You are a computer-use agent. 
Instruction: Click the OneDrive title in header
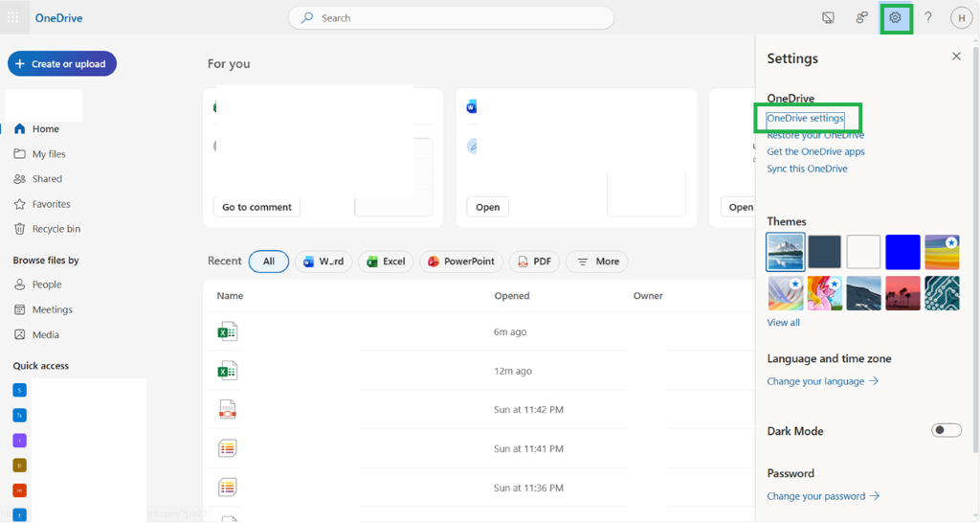pyautogui.click(x=58, y=18)
